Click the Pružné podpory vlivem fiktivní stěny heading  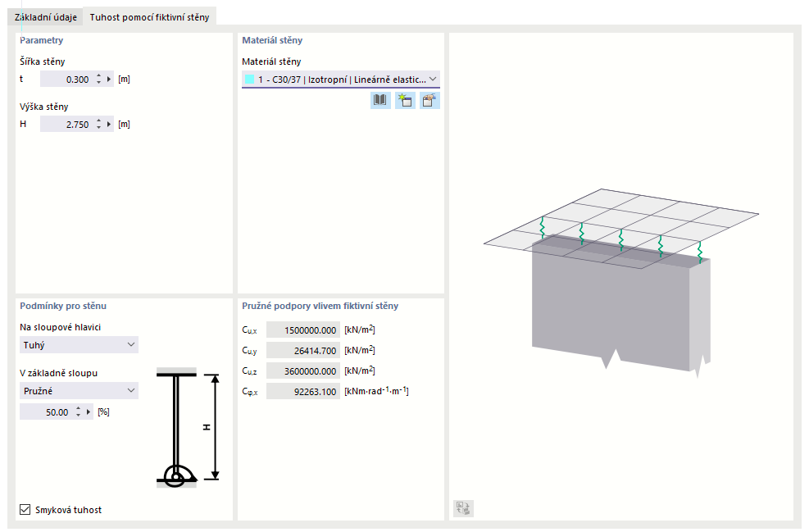(x=320, y=306)
